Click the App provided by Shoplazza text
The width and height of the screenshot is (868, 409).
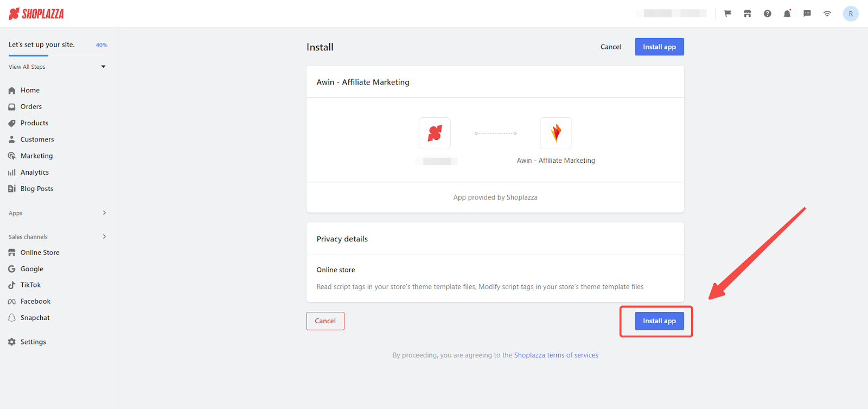coord(495,197)
